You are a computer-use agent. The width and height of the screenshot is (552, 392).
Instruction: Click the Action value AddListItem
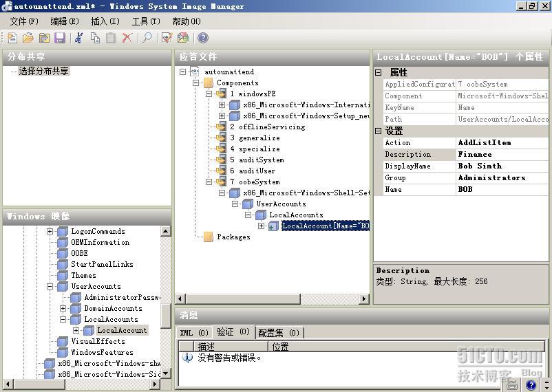click(502, 142)
